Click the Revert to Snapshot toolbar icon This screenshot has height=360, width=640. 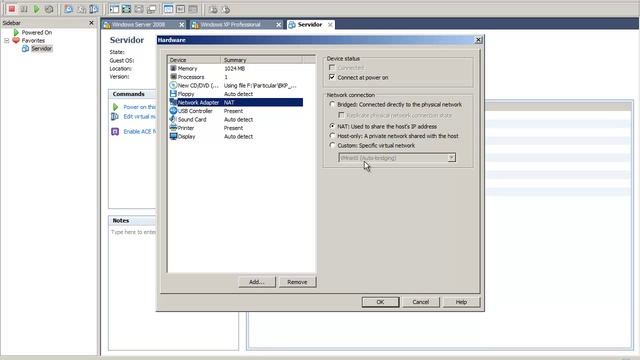click(81, 9)
